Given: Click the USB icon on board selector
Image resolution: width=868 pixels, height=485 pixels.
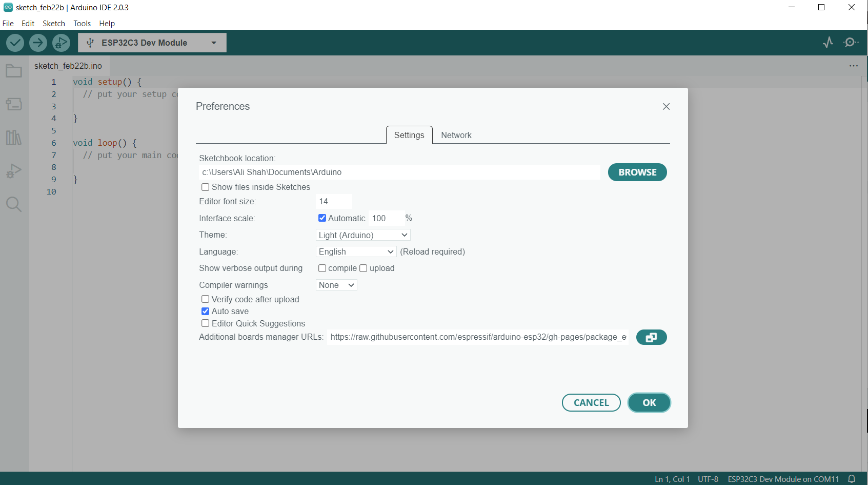Looking at the screenshot, I should [x=90, y=43].
